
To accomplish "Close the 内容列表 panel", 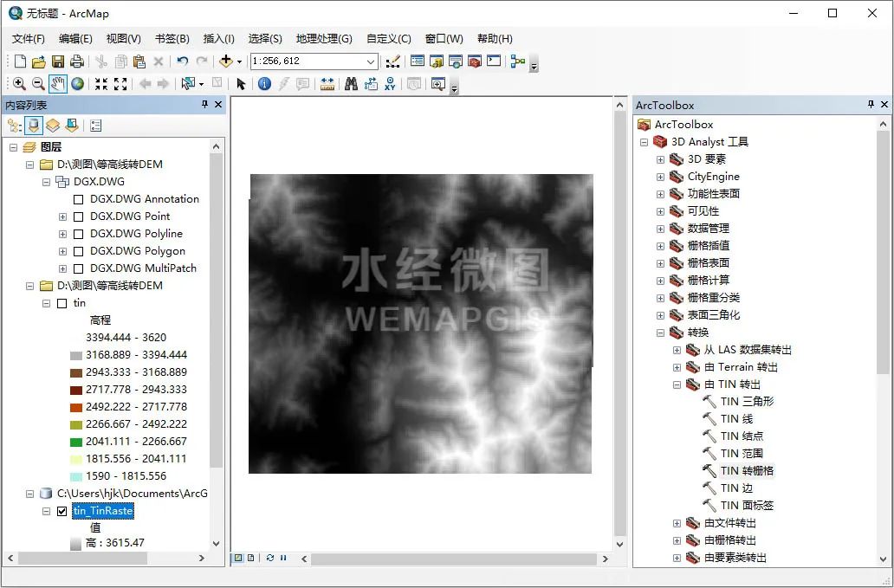I will [x=217, y=104].
